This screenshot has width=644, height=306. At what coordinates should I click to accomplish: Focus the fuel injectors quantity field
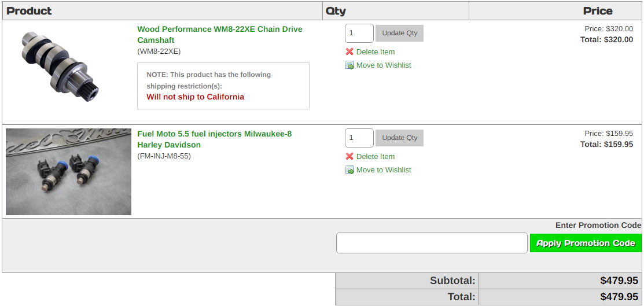pos(359,138)
